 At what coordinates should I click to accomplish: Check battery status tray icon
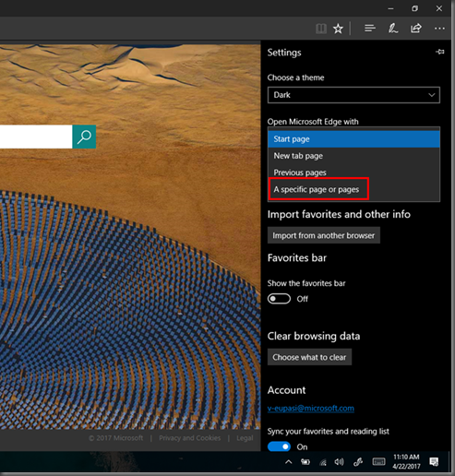[x=305, y=462]
